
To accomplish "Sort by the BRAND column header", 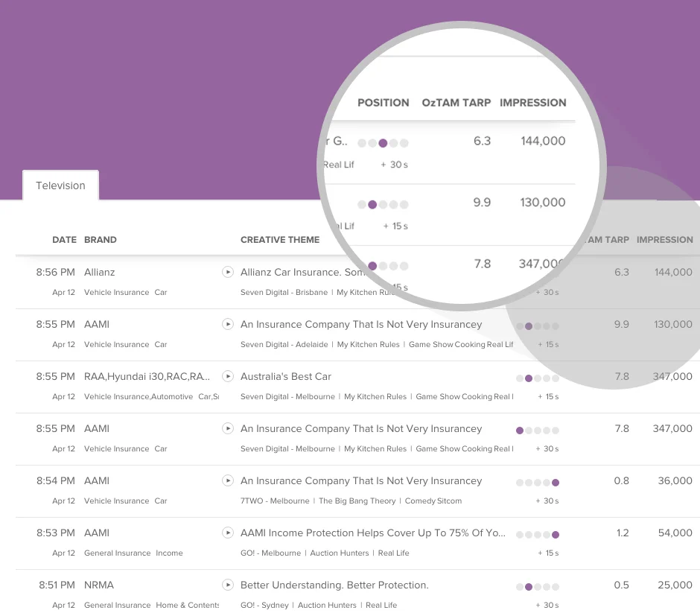I will (x=101, y=240).
